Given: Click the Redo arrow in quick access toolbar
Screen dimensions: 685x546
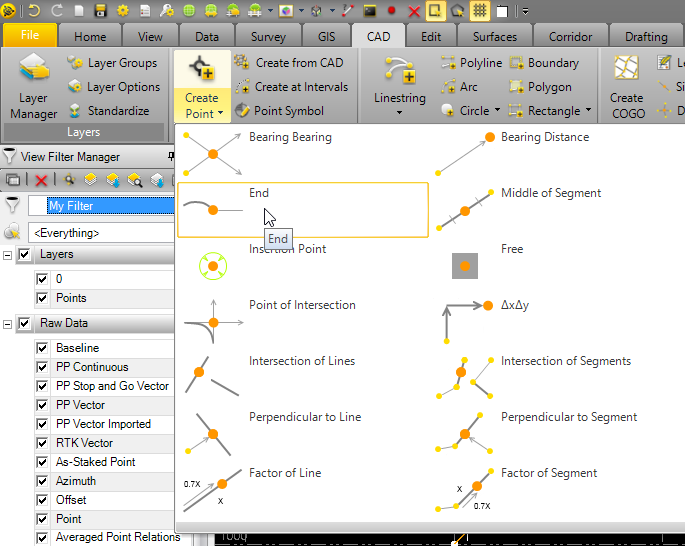Looking at the screenshot, I should 57,10.
